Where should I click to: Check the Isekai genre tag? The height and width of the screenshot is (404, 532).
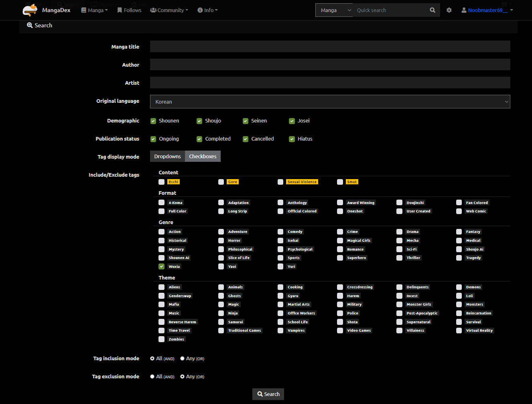(x=280, y=241)
